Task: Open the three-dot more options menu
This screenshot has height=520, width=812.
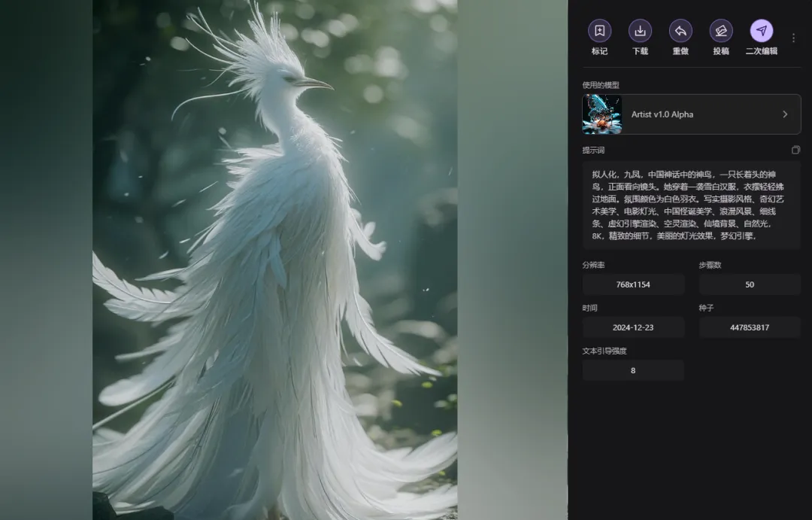Action: (x=793, y=37)
